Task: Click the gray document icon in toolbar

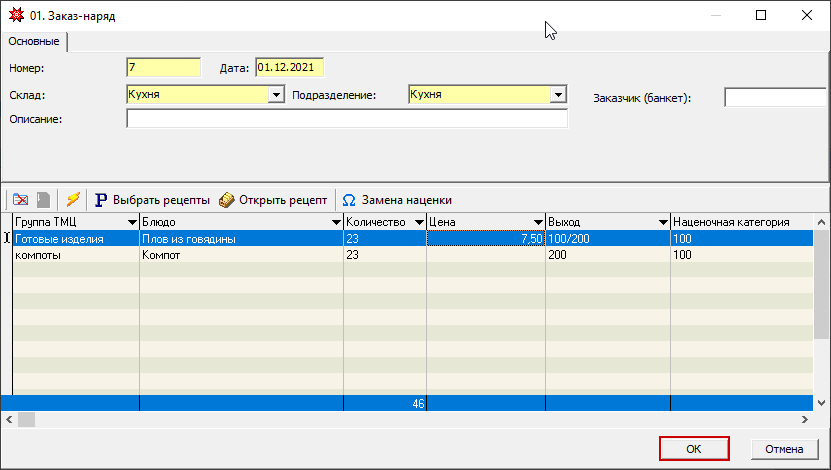Action: point(42,199)
